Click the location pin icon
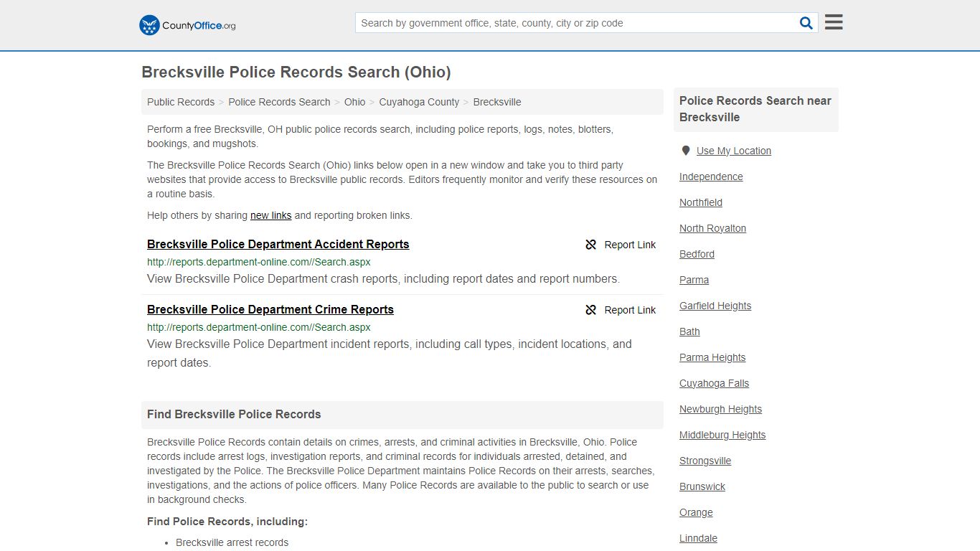The height and width of the screenshot is (551, 980). click(686, 151)
